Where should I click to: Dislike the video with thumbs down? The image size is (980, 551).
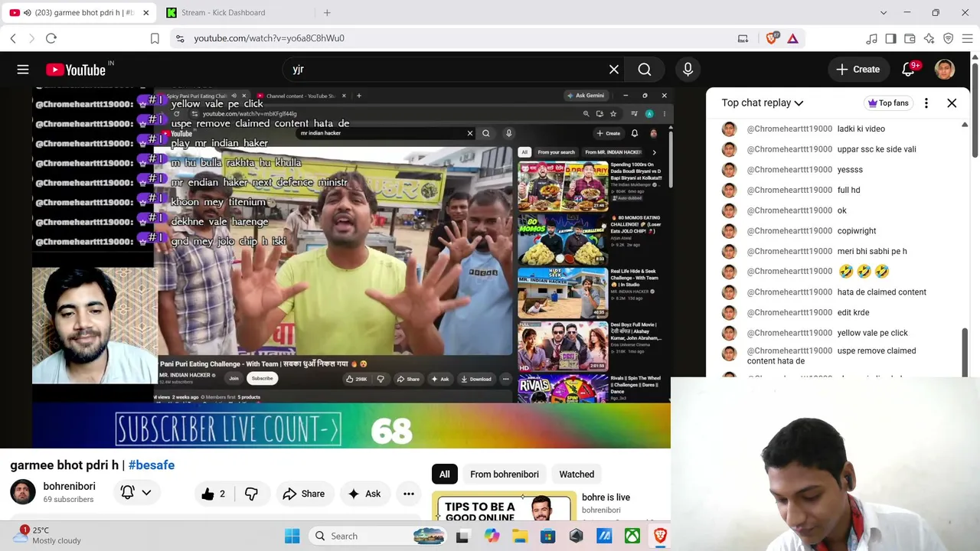coord(251,494)
